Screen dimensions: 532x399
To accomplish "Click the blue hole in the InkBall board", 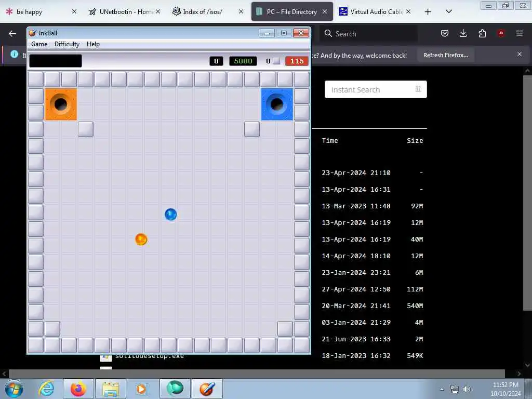I will [x=276, y=104].
